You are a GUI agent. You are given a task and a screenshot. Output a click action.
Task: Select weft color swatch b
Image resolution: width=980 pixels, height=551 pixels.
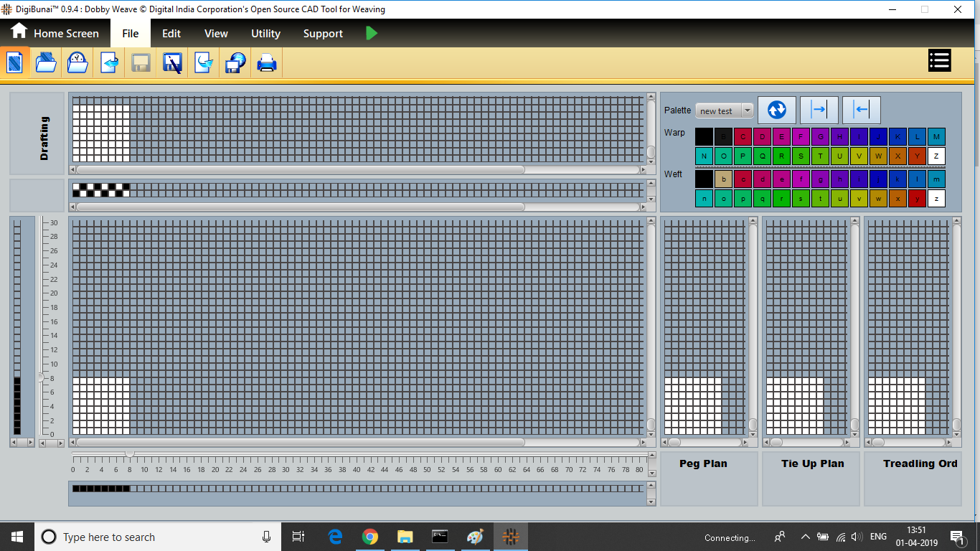pos(723,179)
